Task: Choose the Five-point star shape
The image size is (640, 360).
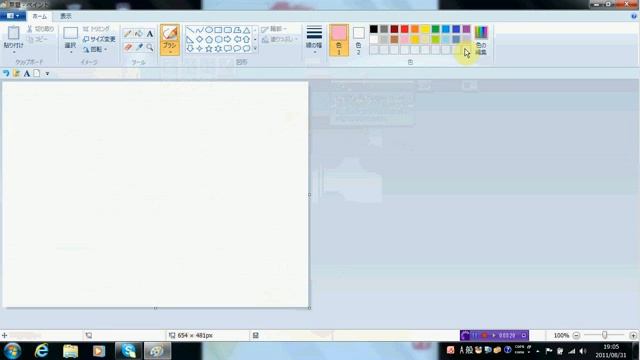Action: (x=209, y=49)
